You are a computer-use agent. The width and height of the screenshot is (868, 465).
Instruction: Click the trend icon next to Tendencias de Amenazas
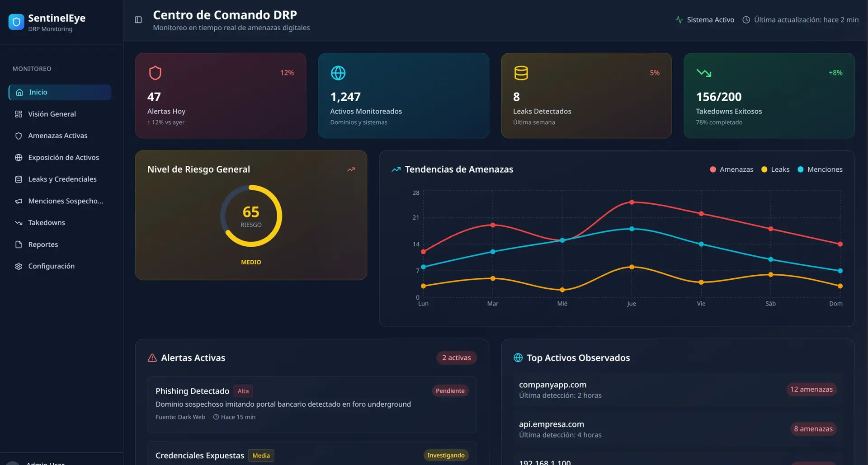396,169
